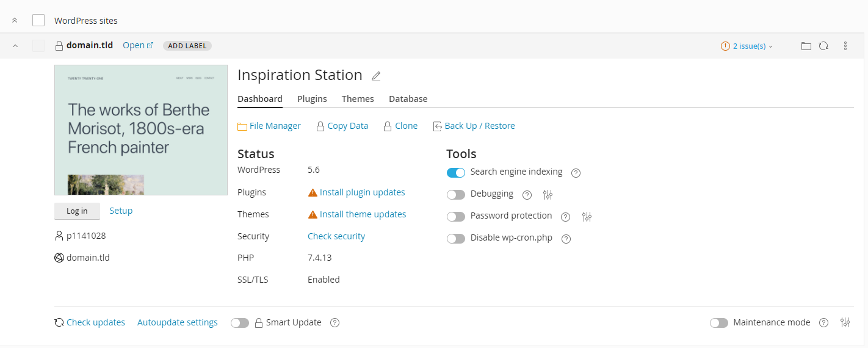The width and height of the screenshot is (868, 348).
Task: Click the lock icon beside Copy Data
Action: [320, 126]
